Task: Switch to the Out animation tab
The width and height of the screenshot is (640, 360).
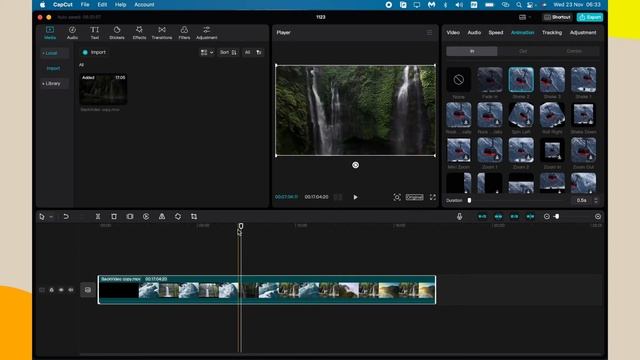Action: [523, 51]
